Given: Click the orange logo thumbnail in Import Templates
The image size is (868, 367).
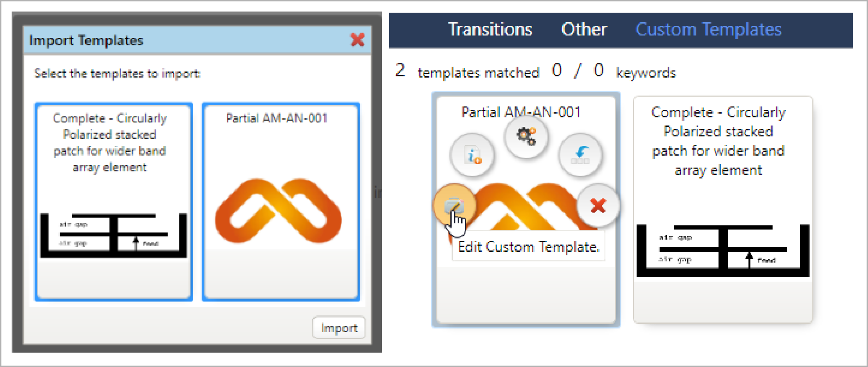Looking at the screenshot, I should [x=278, y=211].
